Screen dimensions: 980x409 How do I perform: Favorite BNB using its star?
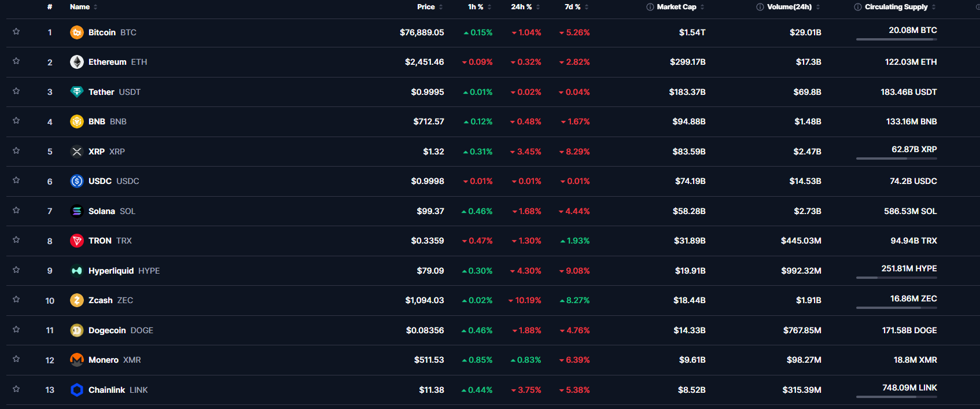(16, 120)
